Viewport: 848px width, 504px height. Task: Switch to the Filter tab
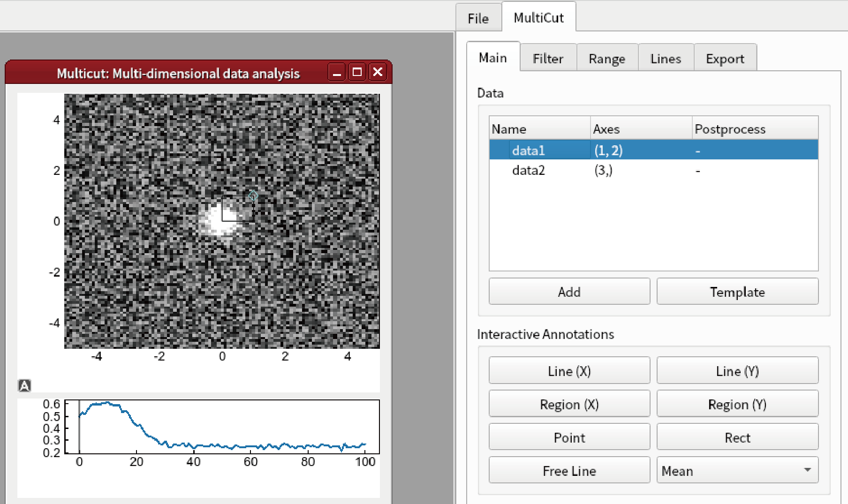click(x=548, y=59)
